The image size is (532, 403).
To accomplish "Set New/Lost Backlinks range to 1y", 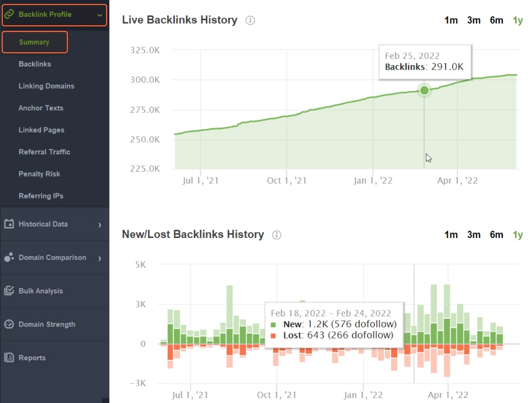I will coord(518,235).
